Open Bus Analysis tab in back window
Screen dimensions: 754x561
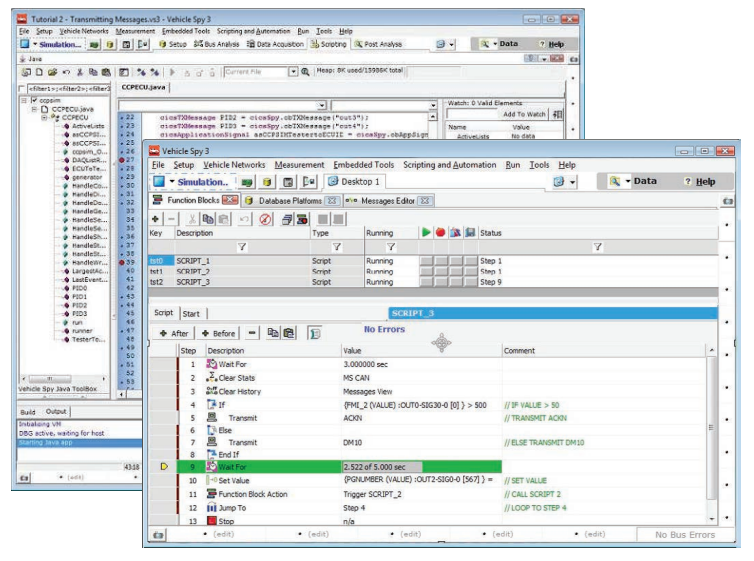tap(216, 44)
